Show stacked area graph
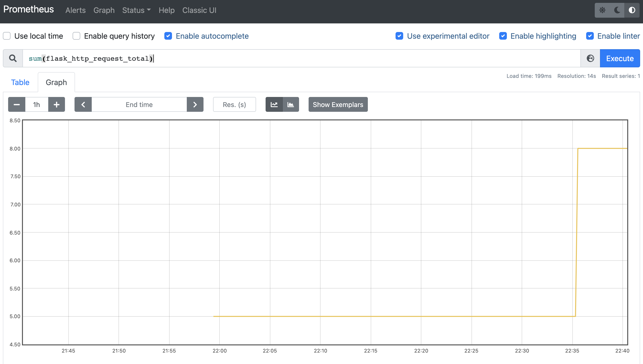 pos(290,104)
